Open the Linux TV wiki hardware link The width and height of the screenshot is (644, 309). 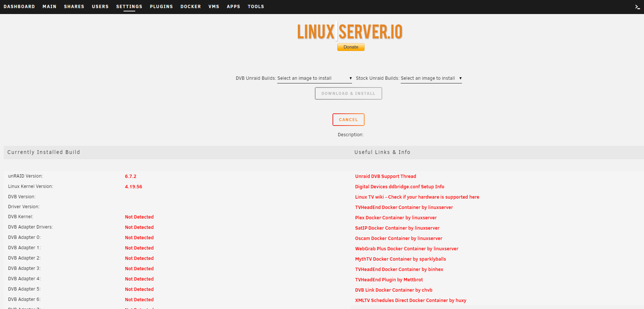coord(417,197)
